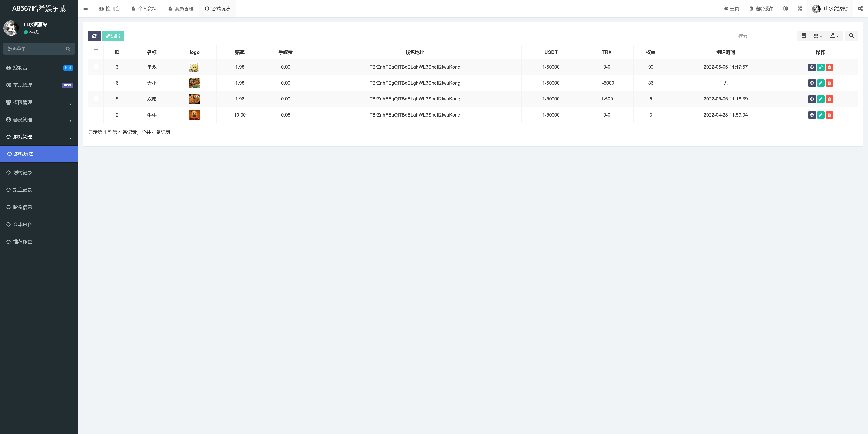Select the language translation icon in top bar

coord(785,8)
